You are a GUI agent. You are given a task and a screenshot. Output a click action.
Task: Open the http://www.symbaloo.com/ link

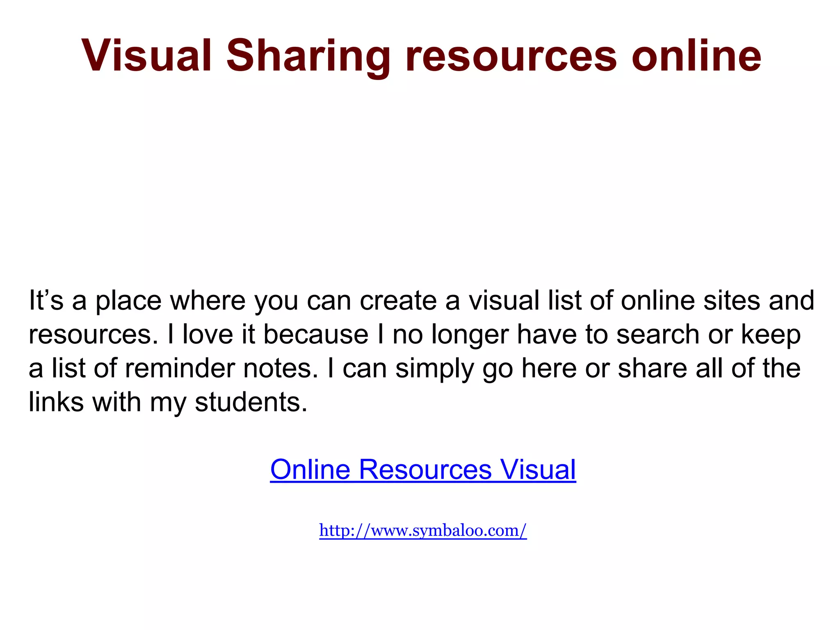tap(423, 531)
